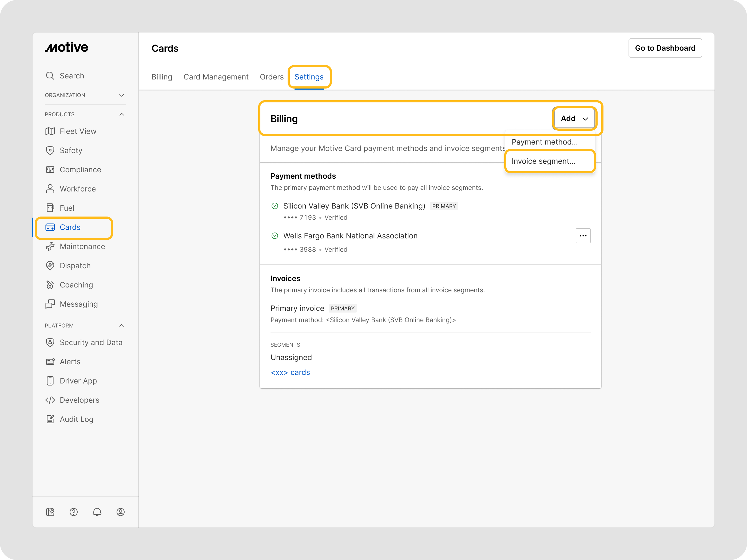Expand the Organization section
This screenshot has height=560, width=747.
tap(122, 95)
